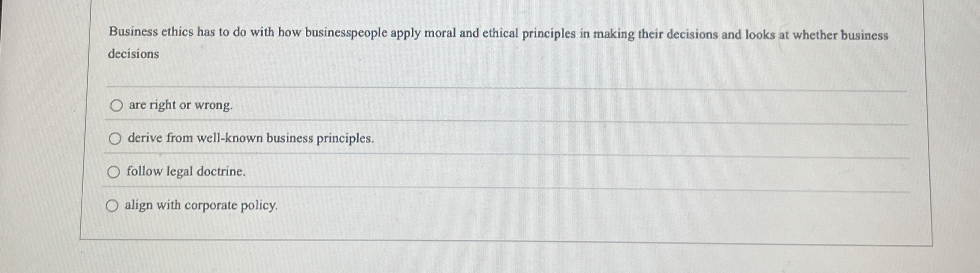980x273 pixels.
Task: Click the text "align with corporate policy"
Action: [x=201, y=206]
